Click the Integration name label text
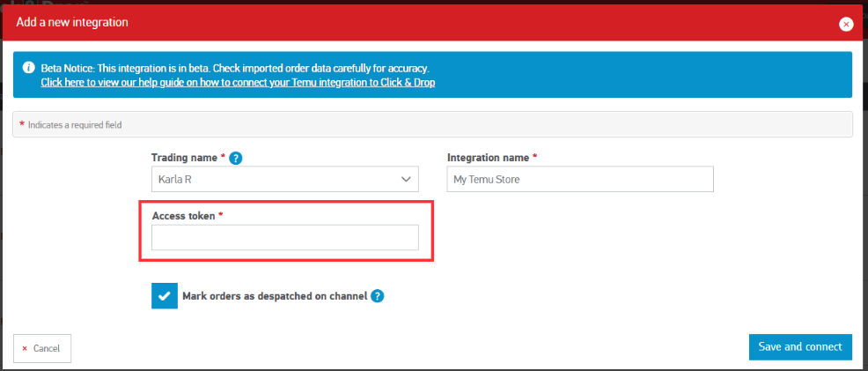Viewport: 868px width, 371px height. [488, 158]
